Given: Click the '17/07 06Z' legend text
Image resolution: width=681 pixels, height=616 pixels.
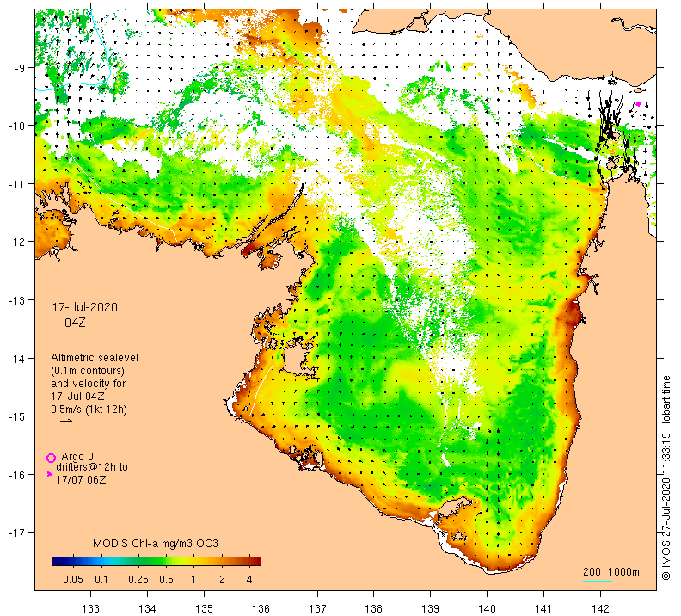Looking at the screenshot, I should pos(81,479).
